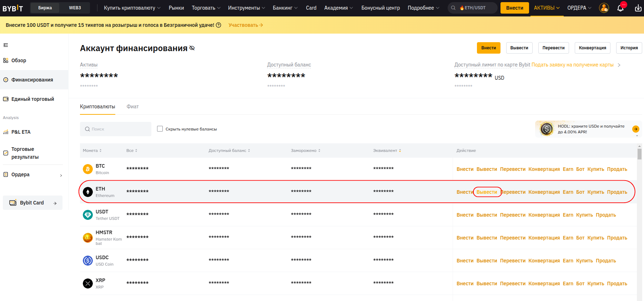Click Перевести button in account header
Viewport: 644px width, 301px height.
pos(553,48)
